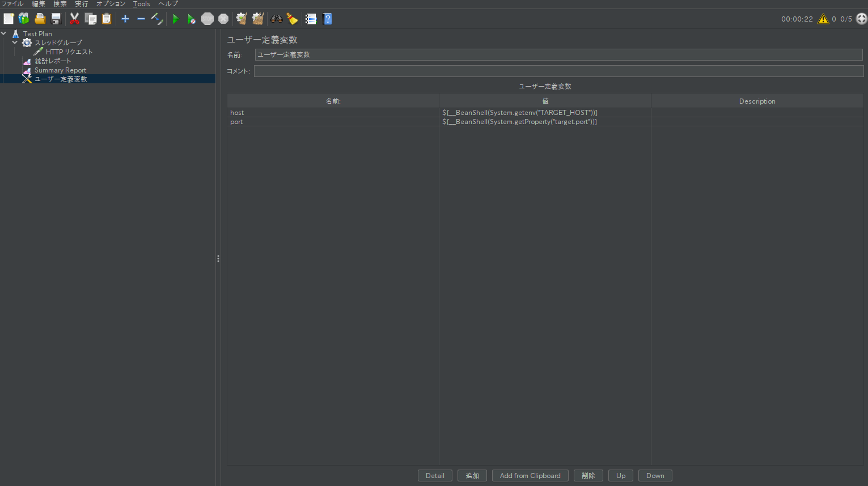This screenshot has width=868, height=486.
Task: Clear results with the Clear icon
Action: (242, 19)
